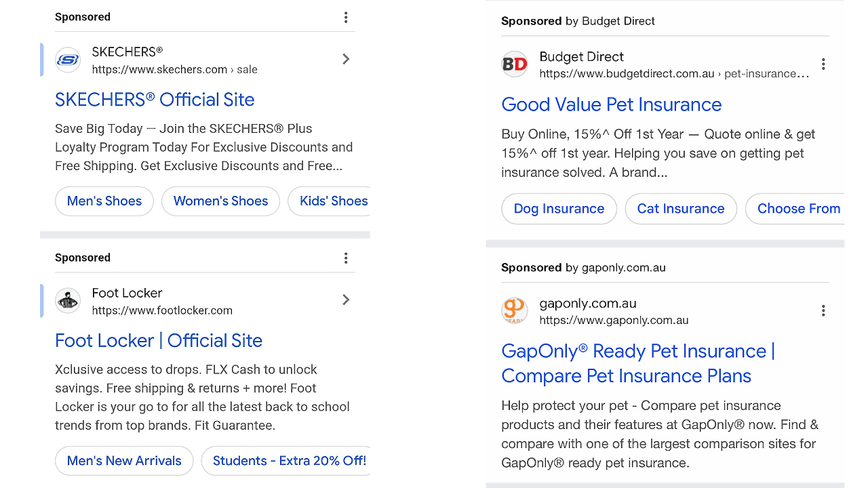Click the Foot Locker logo icon

coord(68,300)
